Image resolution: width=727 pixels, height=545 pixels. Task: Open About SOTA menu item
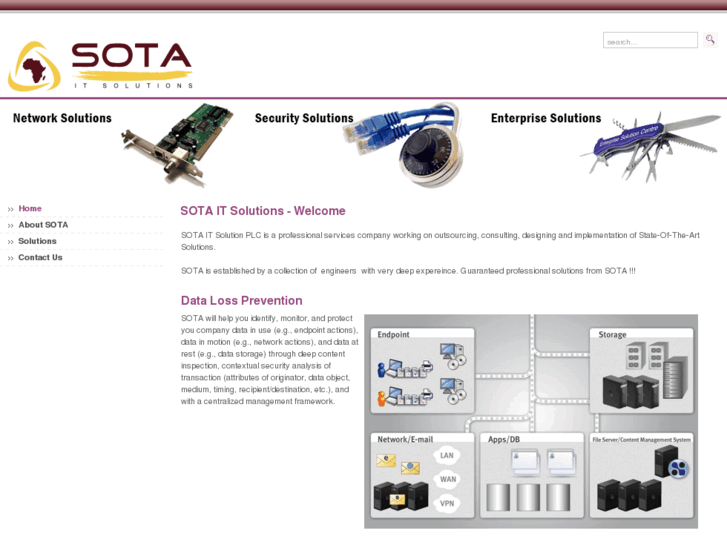[43, 225]
